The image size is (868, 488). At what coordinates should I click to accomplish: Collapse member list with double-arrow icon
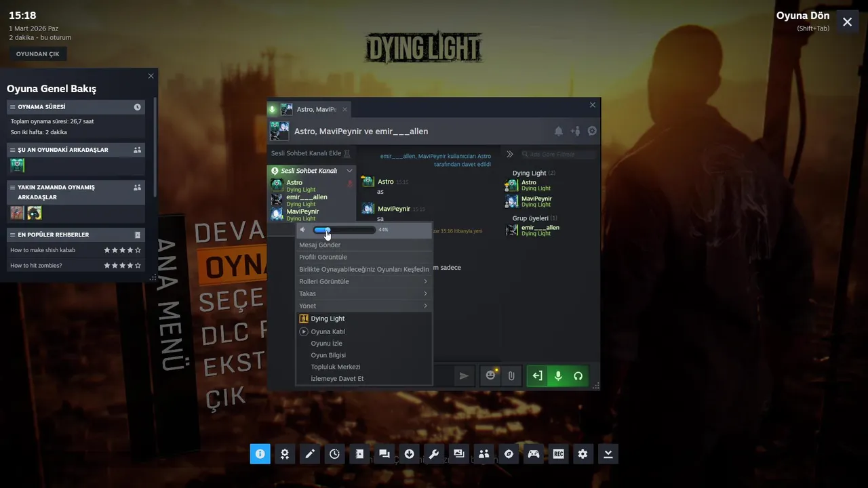click(510, 155)
